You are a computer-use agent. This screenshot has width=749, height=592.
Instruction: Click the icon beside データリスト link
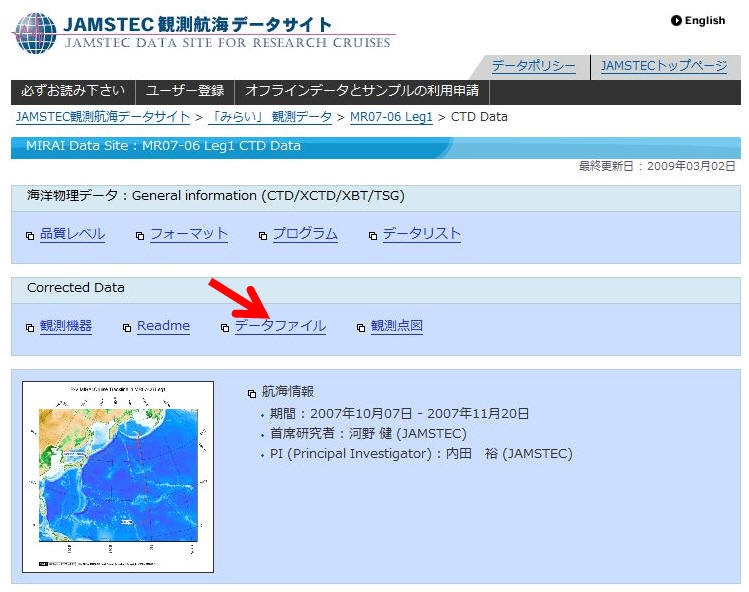coord(373,236)
